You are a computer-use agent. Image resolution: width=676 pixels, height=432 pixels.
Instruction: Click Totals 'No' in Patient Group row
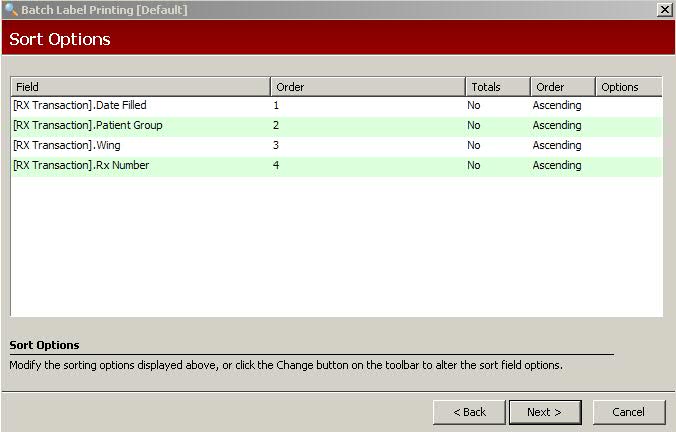point(474,125)
